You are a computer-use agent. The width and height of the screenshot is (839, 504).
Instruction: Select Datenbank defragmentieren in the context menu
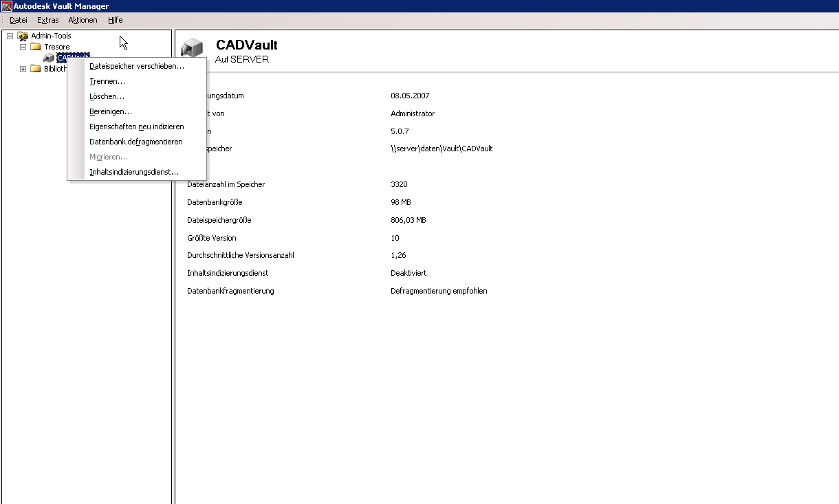pyautogui.click(x=137, y=142)
